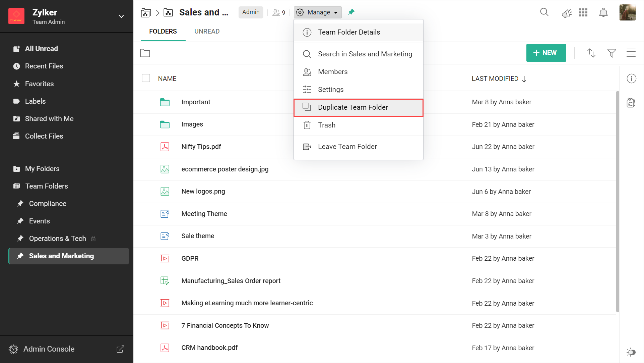This screenshot has height=363, width=644.
Task: Open the info icon in the right sidebar
Action: [631, 79]
